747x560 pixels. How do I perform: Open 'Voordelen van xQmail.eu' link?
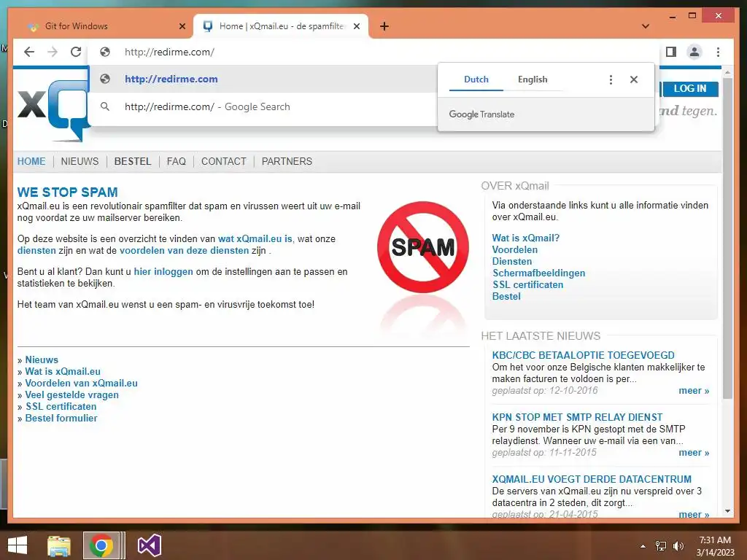(81, 384)
